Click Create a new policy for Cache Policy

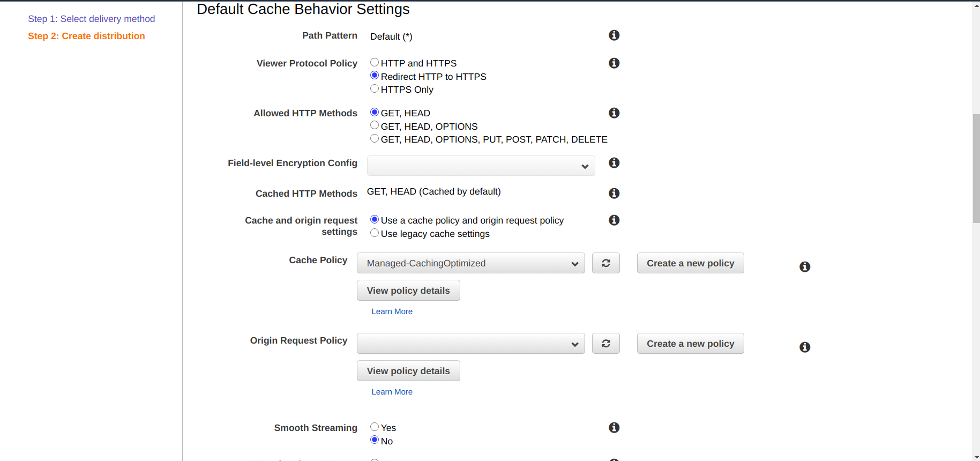coord(690,263)
